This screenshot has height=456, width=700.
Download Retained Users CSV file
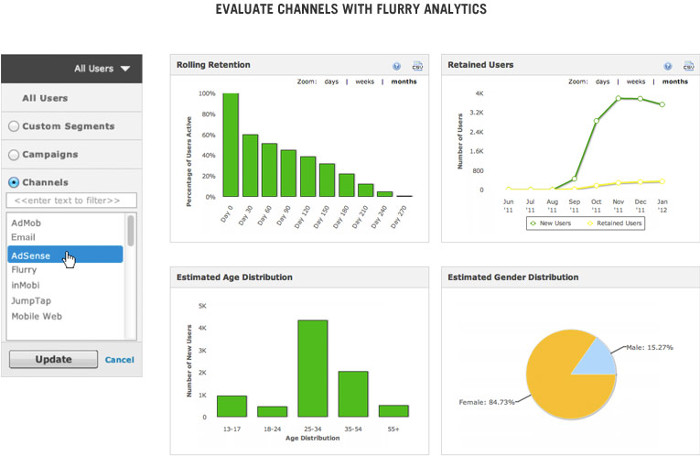click(688, 66)
